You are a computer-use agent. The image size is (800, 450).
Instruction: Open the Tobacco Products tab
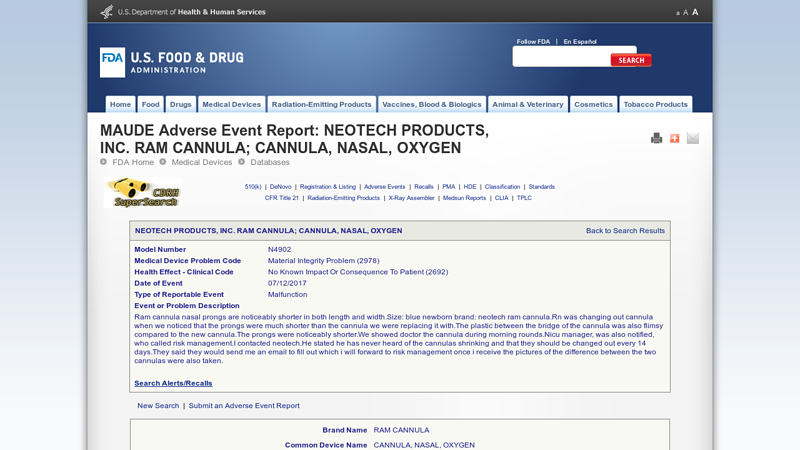pos(656,104)
